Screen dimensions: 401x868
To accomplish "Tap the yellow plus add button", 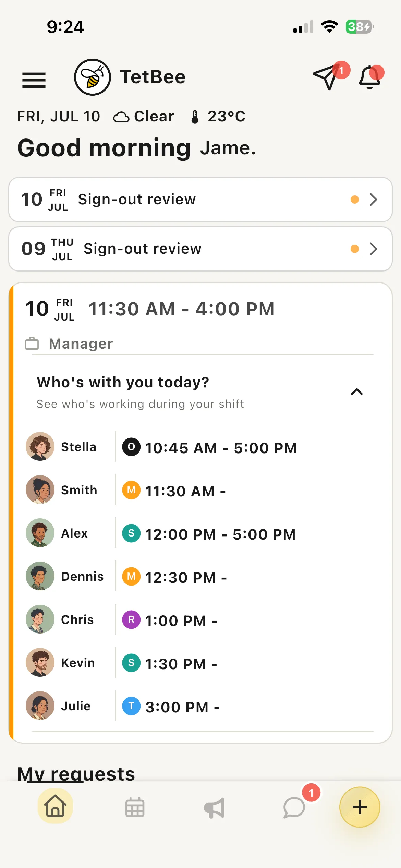I will (360, 807).
